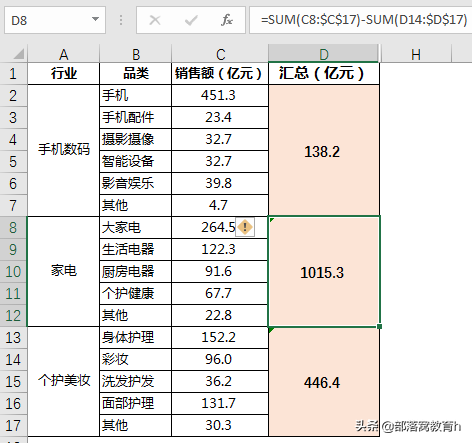Image resolution: width=472 pixels, height=443 pixels.
Task: Click the Name Box showing D8
Action: 55,20
